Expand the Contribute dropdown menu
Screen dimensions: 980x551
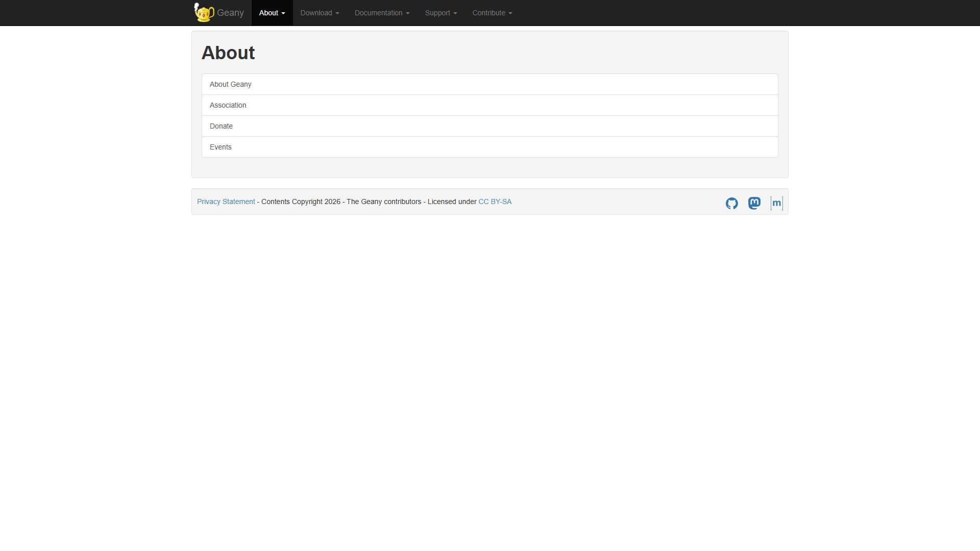pyautogui.click(x=492, y=13)
